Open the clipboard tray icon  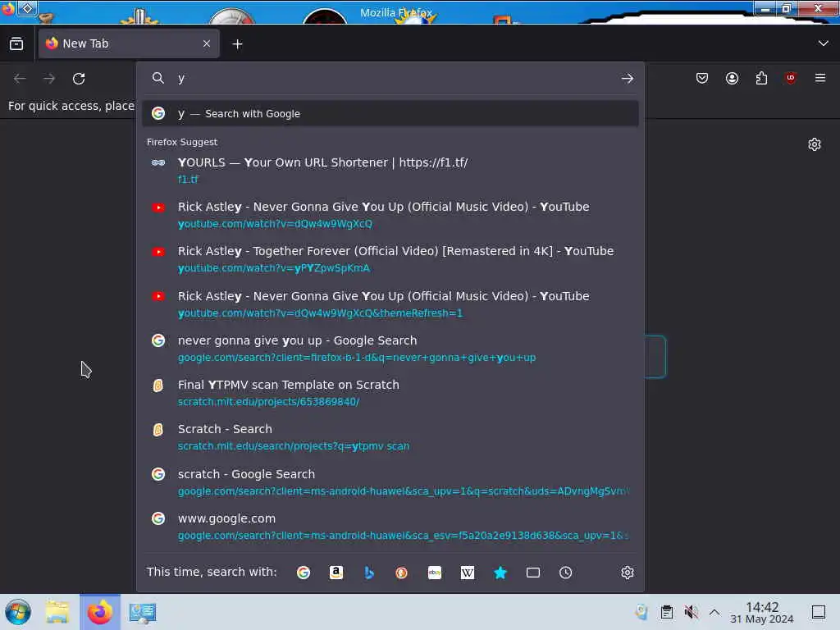click(666, 612)
